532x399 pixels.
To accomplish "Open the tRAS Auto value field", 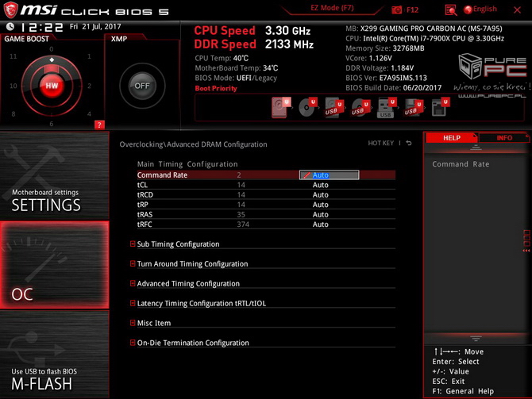I will (x=320, y=214).
